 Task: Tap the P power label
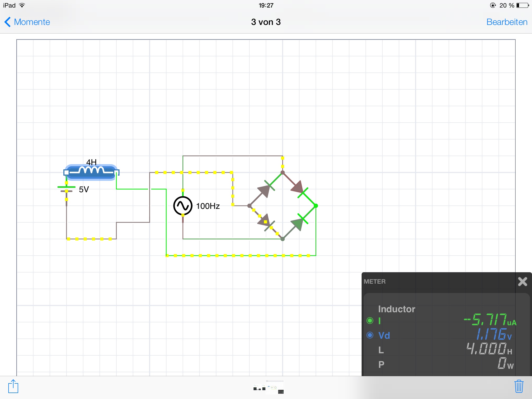click(x=381, y=364)
